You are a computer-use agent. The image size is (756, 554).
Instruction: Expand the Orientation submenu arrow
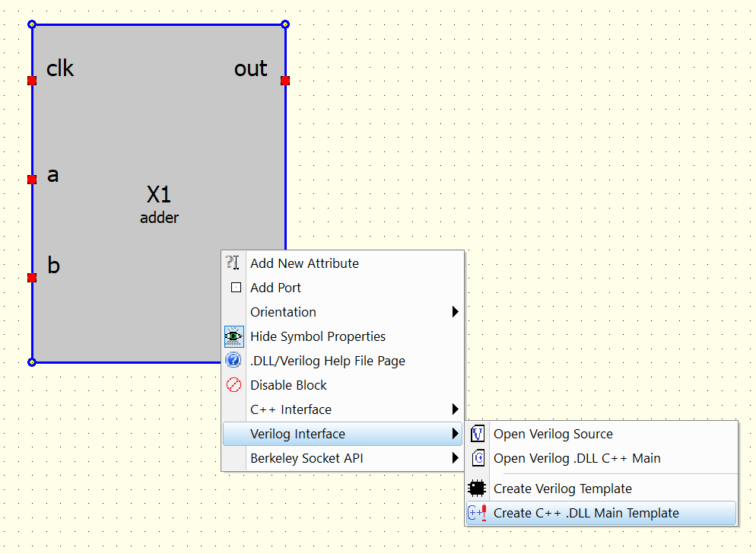click(455, 312)
